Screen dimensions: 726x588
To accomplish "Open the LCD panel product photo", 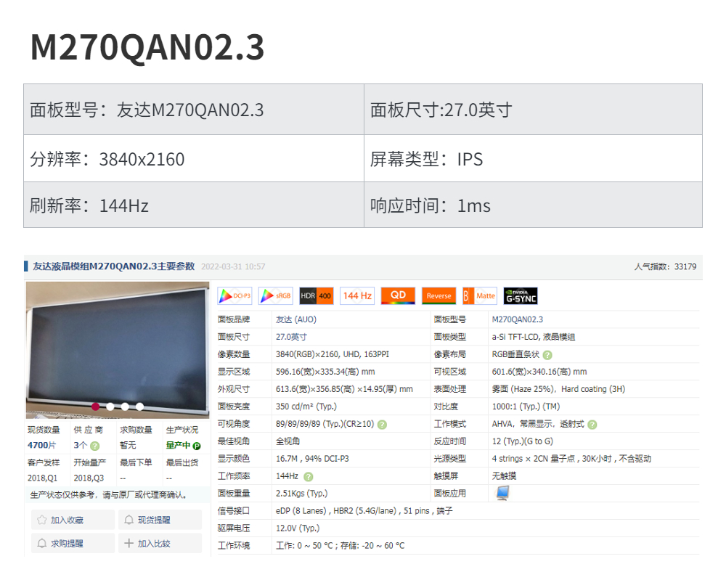I will tap(118, 350).
